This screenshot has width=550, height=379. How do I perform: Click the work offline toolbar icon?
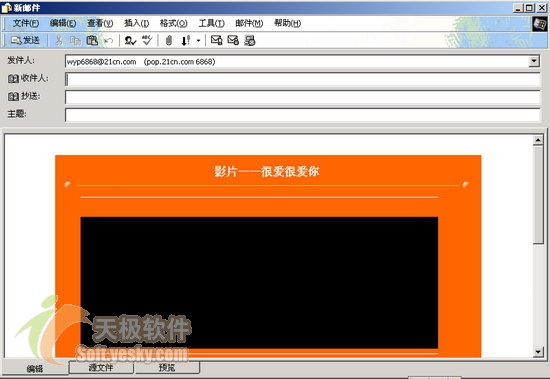pos(249,41)
